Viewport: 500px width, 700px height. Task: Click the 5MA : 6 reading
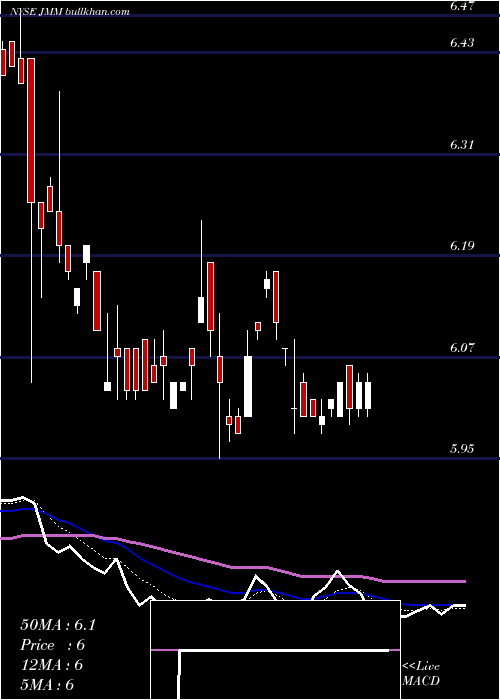pyautogui.click(x=47, y=684)
